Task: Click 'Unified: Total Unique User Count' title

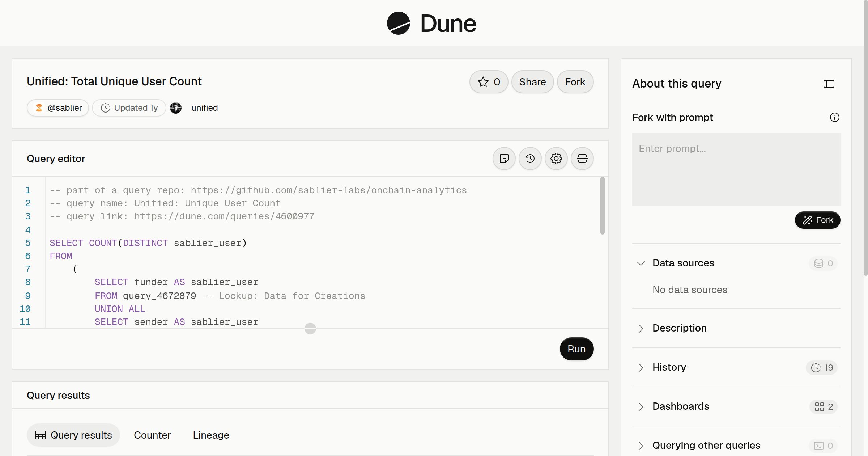Action: click(x=114, y=81)
